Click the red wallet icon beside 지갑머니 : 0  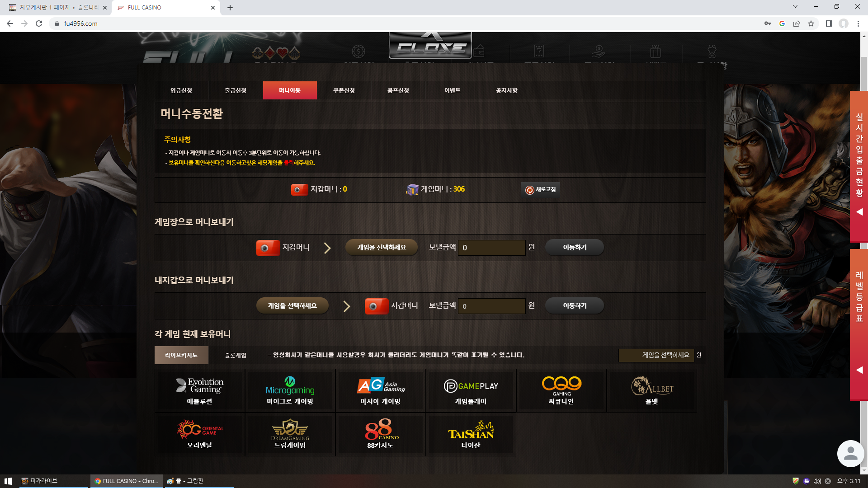(x=299, y=189)
